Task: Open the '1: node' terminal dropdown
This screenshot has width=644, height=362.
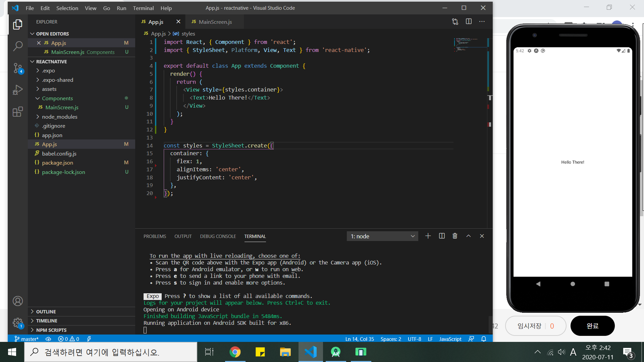Action: click(x=382, y=236)
